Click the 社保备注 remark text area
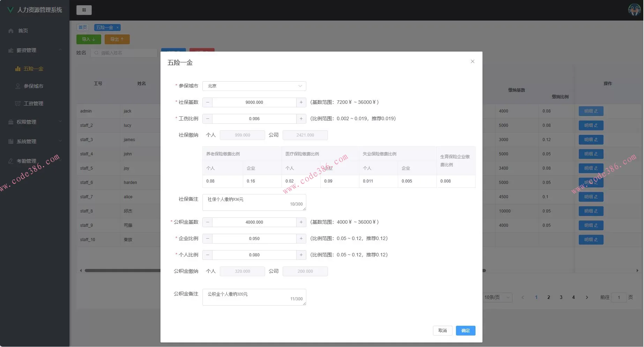 coord(254,202)
